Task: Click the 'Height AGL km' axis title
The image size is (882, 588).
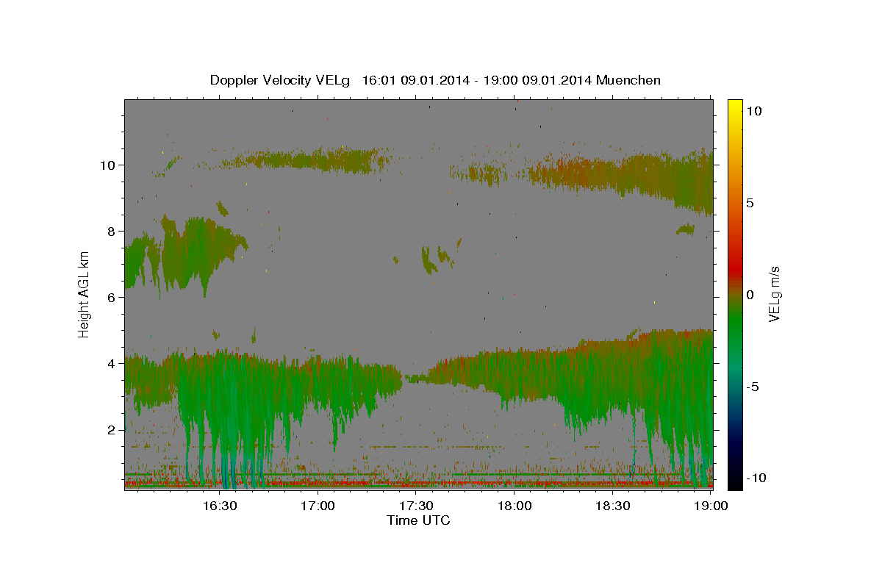Action: 85,295
